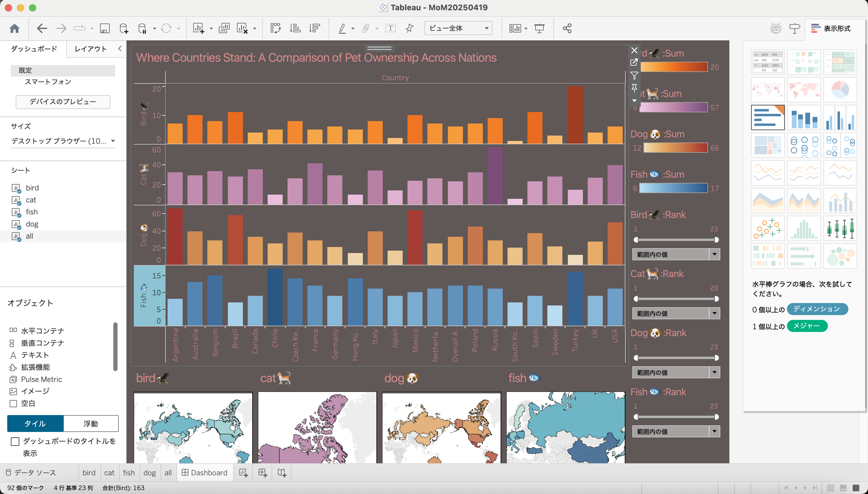
Task: Select the horizontal bar chart thumbnail in Show Me
Action: [x=768, y=117]
